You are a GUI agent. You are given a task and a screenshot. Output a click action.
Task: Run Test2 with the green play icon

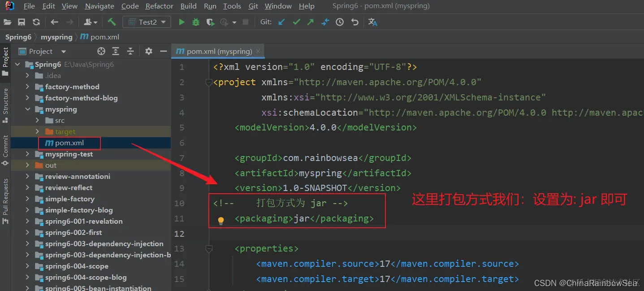tap(182, 22)
